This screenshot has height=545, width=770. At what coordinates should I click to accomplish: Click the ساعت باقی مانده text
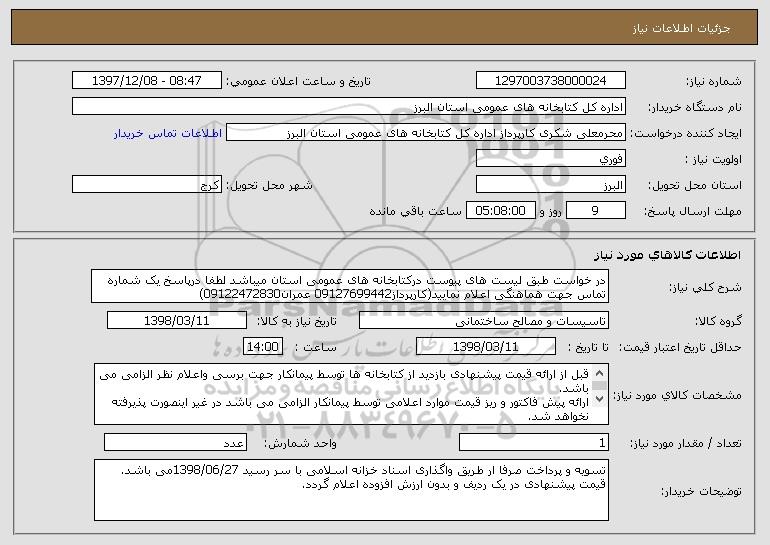click(415, 211)
